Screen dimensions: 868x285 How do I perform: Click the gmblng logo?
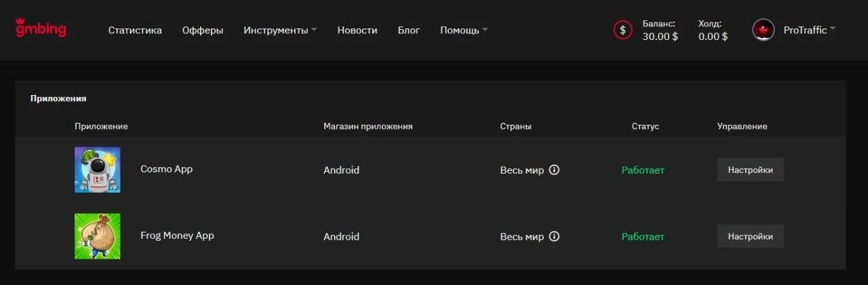[x=41, y=28]
